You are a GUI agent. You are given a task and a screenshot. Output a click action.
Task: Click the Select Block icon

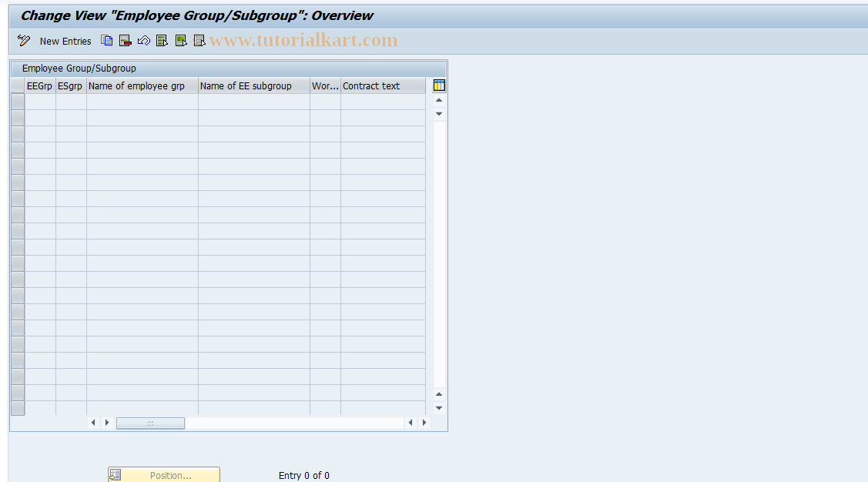(181, 40)
